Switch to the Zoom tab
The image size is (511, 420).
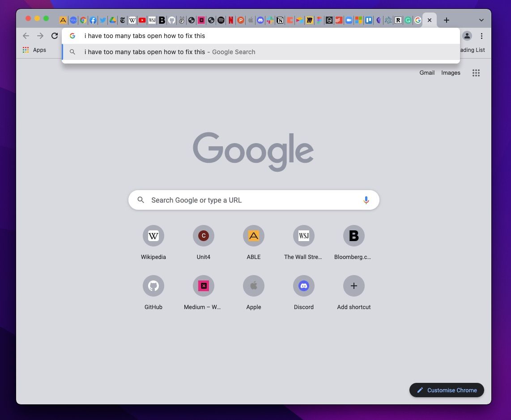pos(349,20)
